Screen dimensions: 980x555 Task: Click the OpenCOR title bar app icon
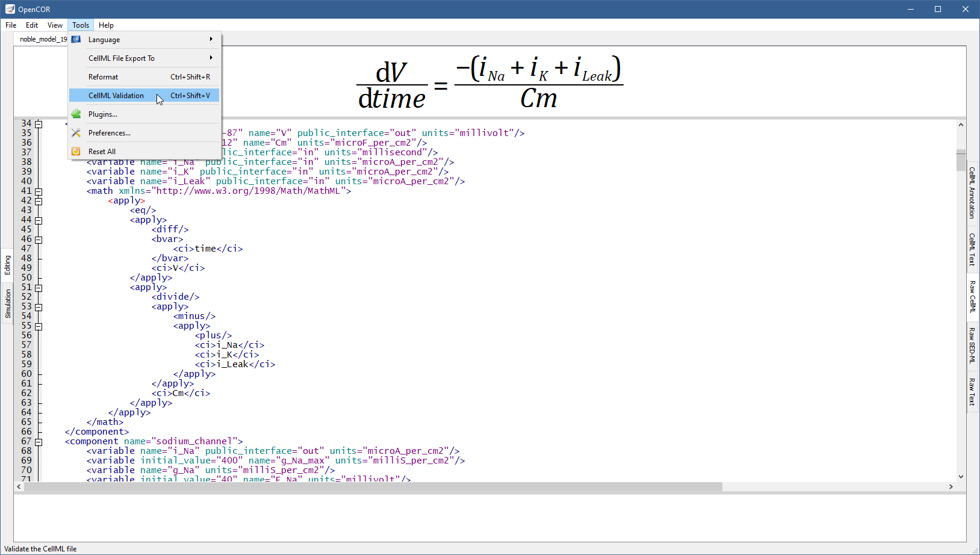[x=10, y=9]
